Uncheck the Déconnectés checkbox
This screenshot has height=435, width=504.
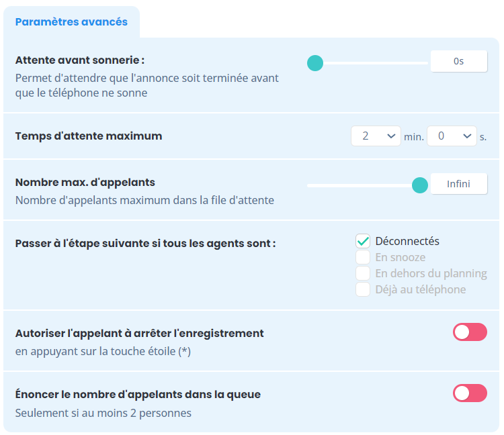[363, 241]
